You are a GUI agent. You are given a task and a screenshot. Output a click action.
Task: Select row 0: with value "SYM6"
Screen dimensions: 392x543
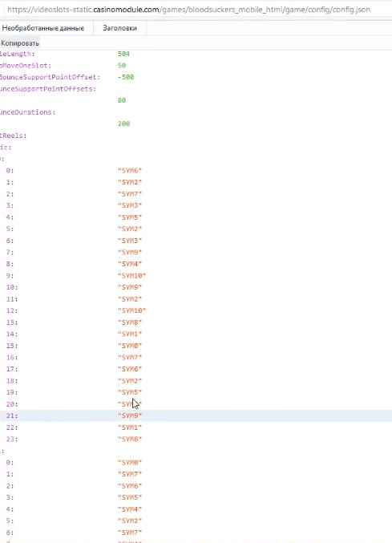(x=196, y=170)
